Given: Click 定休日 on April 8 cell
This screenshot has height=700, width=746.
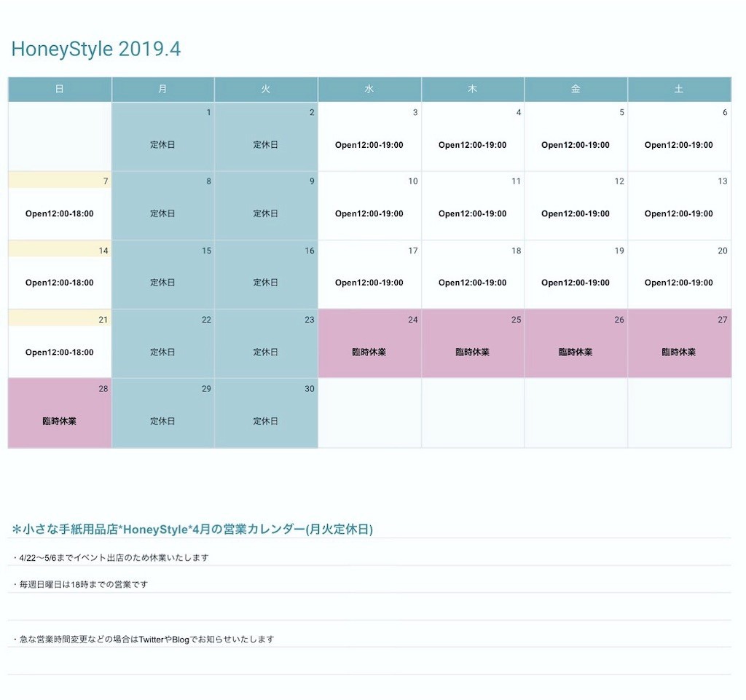Looking at the screenshot, I should [x=162, y=213].
